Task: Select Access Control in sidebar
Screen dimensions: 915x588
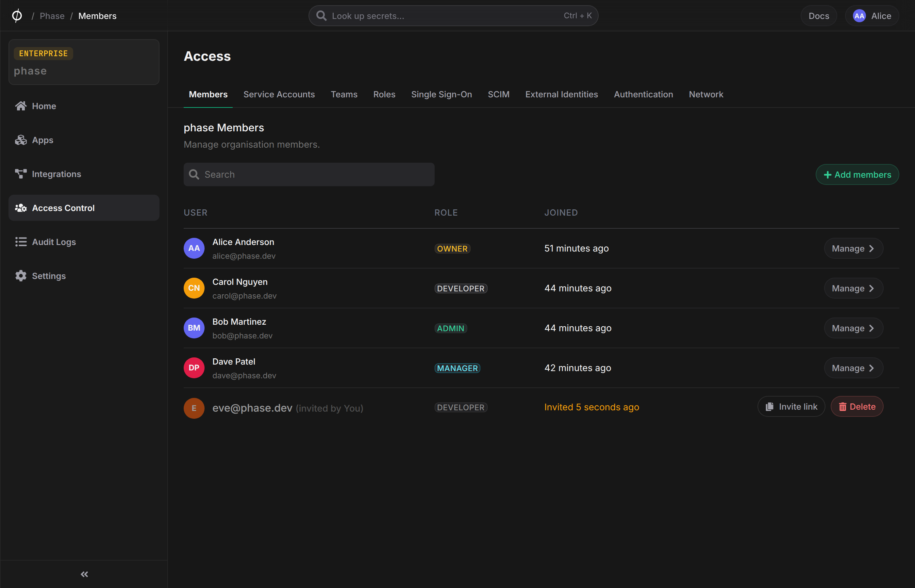Action: pyautogui.click(x=84, y=208)
